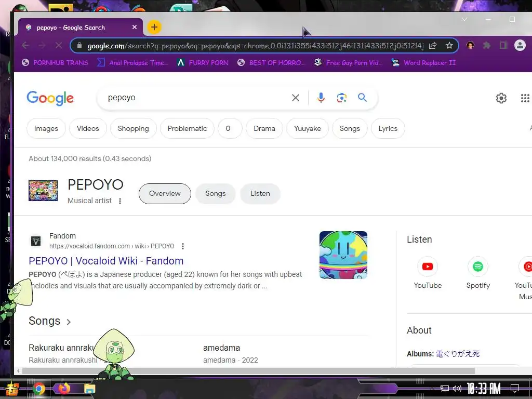Image resolution: width=532 pixels, height=399 pixels.
Task: Open the notification center icon
Action: 515,389
